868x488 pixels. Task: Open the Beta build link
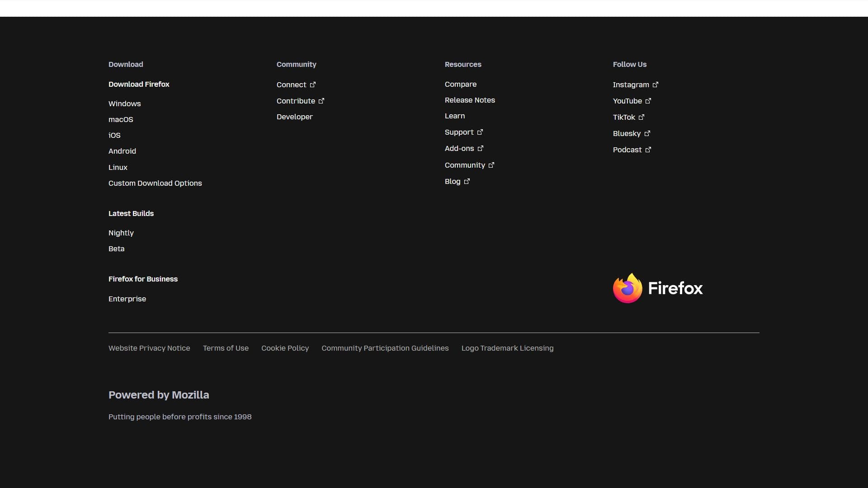coord(116,249)
